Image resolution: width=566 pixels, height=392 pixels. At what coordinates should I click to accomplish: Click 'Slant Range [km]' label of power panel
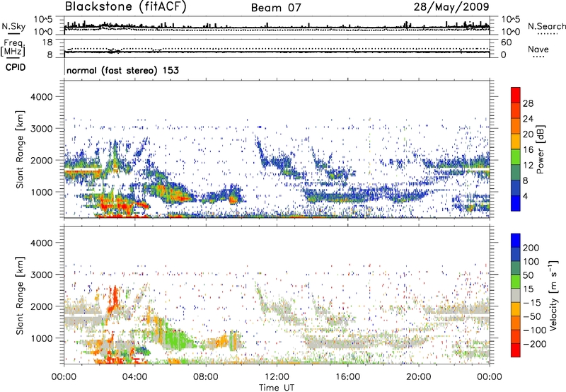21,149
